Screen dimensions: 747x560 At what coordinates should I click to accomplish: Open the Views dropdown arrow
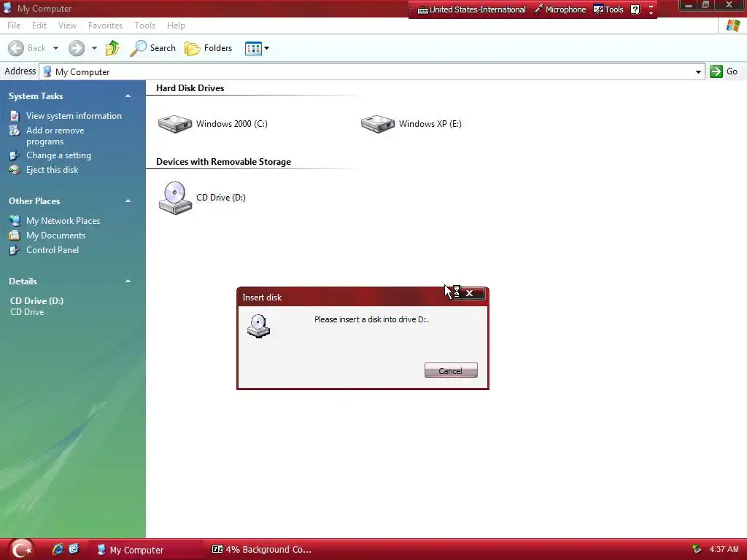pyautogui.click(x=267, y=48)
